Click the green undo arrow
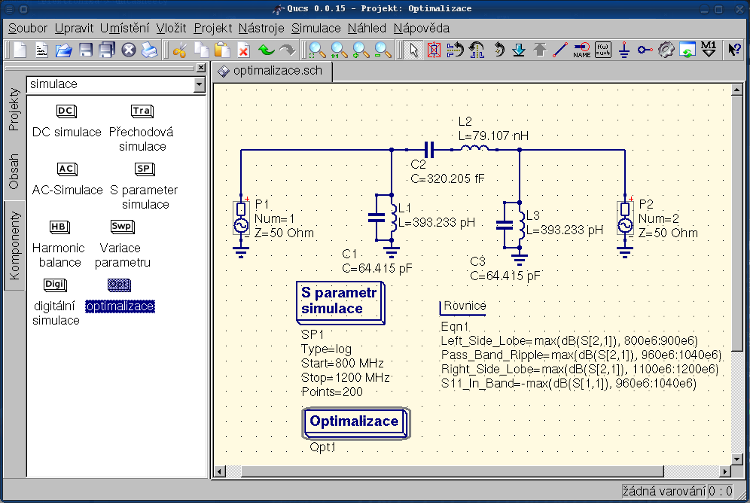 pos(265,49)
